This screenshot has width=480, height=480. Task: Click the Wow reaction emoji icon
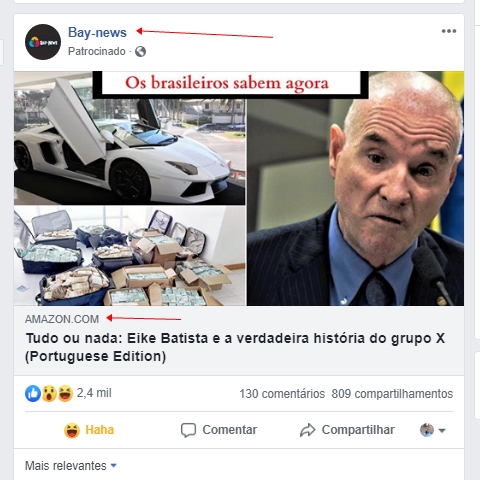(x=49, y=394)
